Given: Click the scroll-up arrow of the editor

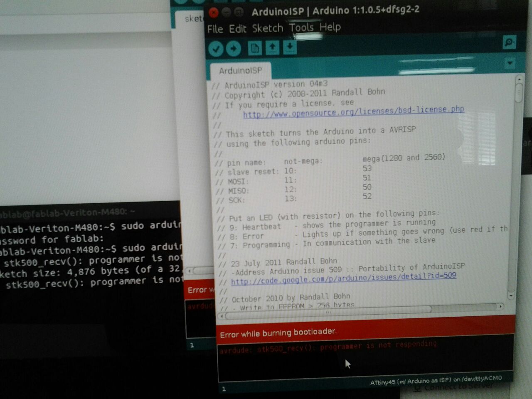Looking at the screenshot, I should coord(519,78).
